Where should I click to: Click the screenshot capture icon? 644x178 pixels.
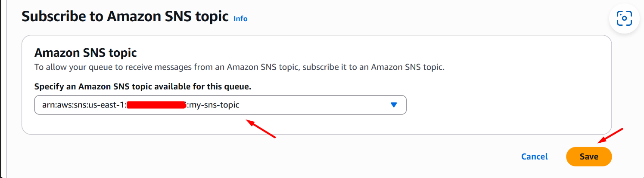(624, 18)
